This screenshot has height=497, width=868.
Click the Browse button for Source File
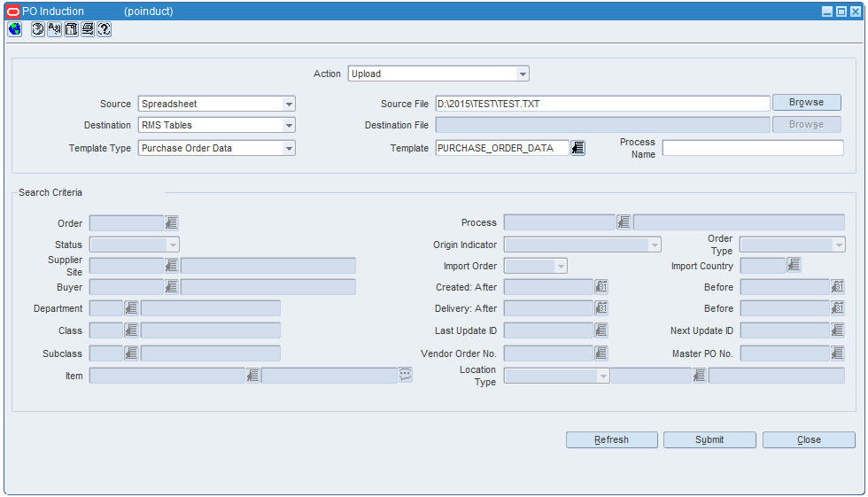pos(807,103)
